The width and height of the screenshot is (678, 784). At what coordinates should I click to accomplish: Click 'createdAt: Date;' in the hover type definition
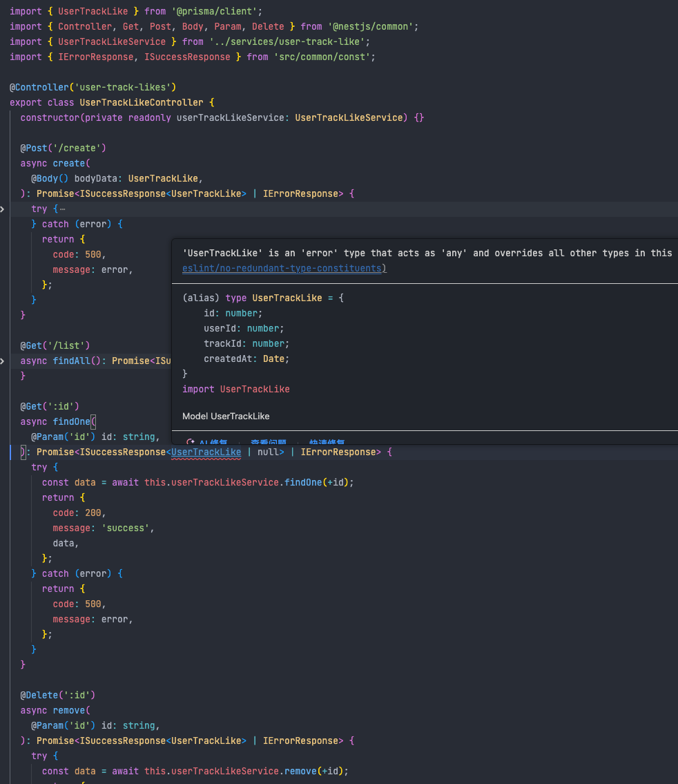coord(246,359)
